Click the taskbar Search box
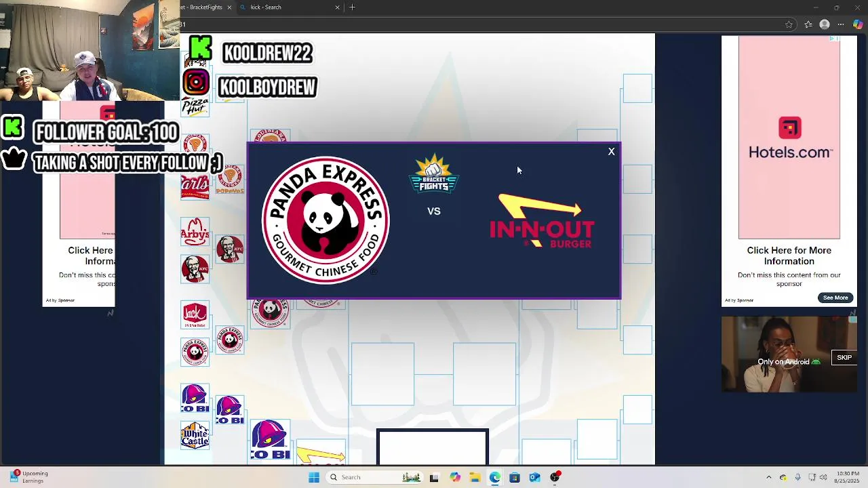The image size is (868, 488). tap(374, 477)
